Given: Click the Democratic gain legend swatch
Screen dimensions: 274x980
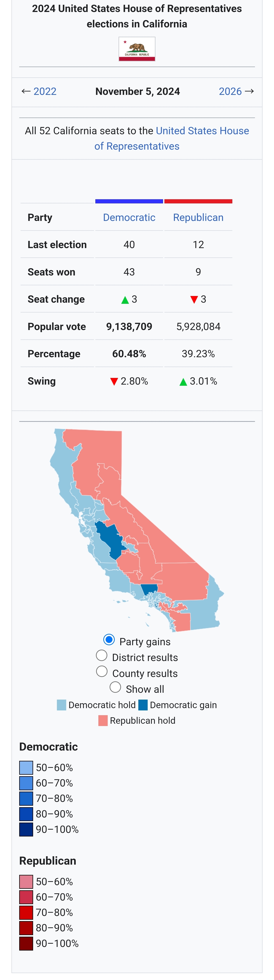Looking at the screenshot, I should (143, 705).
